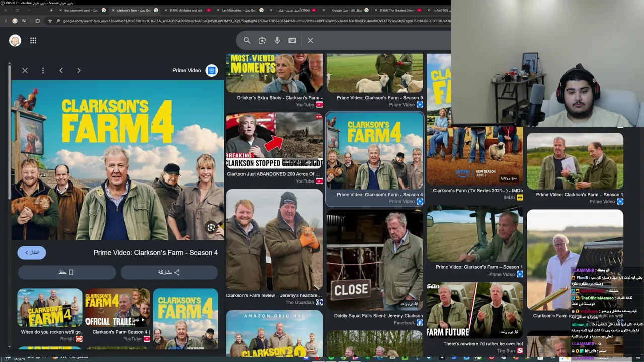Screen dimensions: 644x362
Task: Open the Reddit related image thumbnail
Action: tap(50, 308)
